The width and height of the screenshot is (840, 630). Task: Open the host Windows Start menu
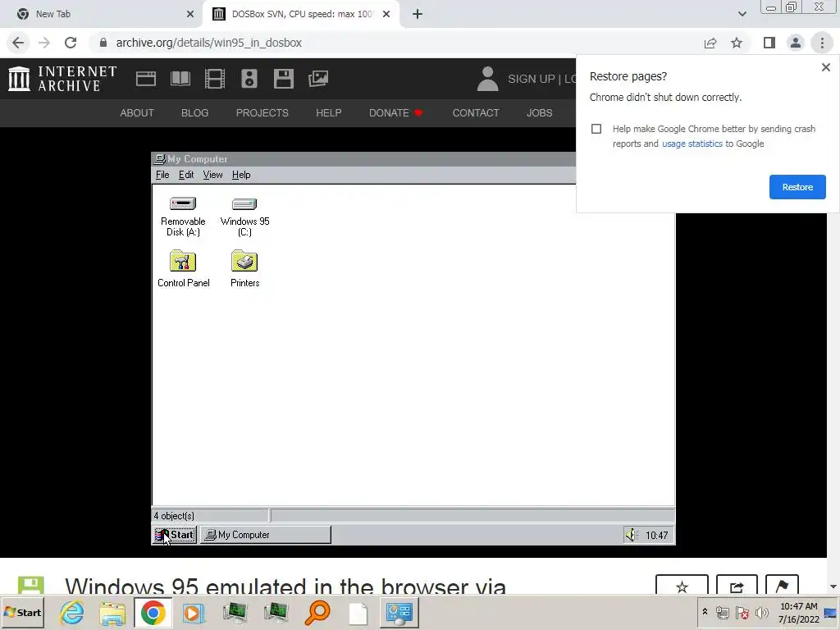pyautogui.click(x=22, y=612)
